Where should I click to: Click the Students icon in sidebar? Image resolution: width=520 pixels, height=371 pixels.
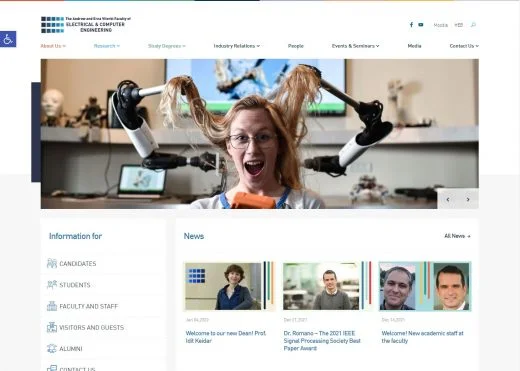point(52,285)
